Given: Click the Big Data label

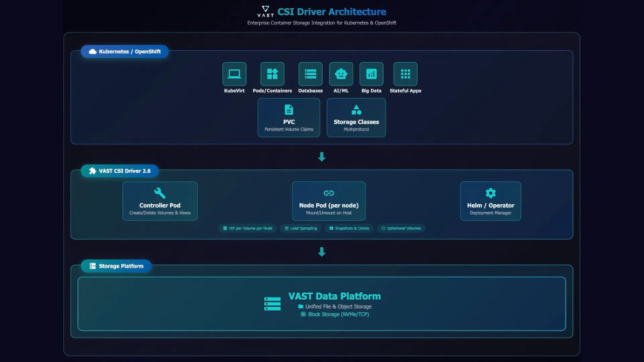Looking at the screenshot, I should [x=371, y=91].
